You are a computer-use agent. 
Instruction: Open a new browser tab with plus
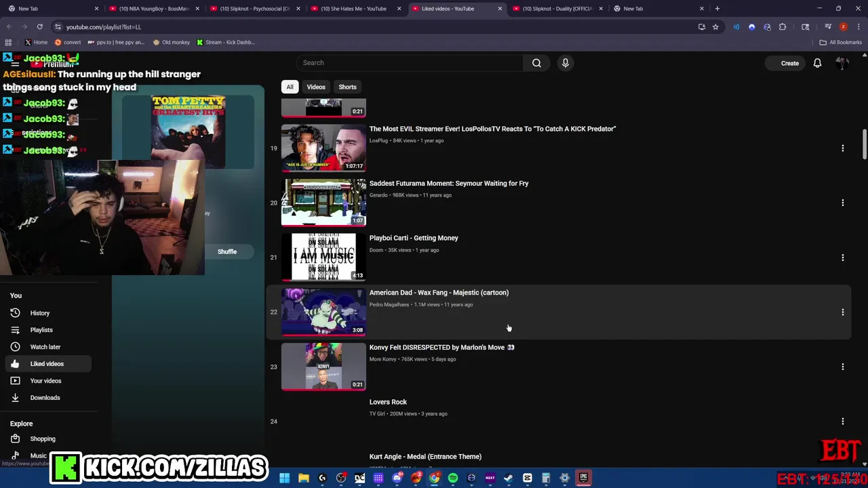click(717, 9)
